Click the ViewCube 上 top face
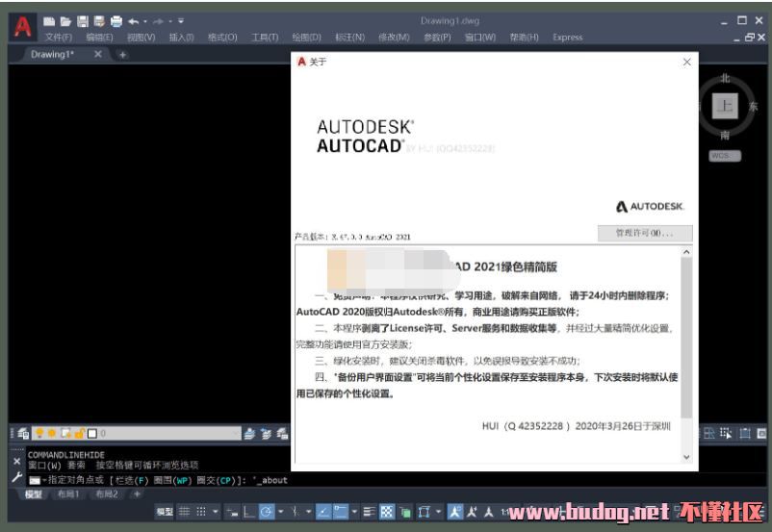The height and width of the screenshot is (532, 772). (725, 105)
